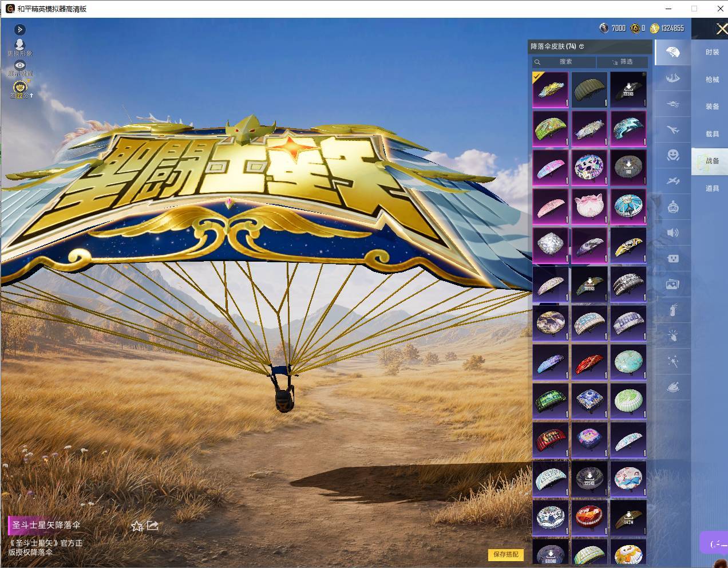
Task: Open the gold rank badge icon
Action: click(x=20, y=89)
